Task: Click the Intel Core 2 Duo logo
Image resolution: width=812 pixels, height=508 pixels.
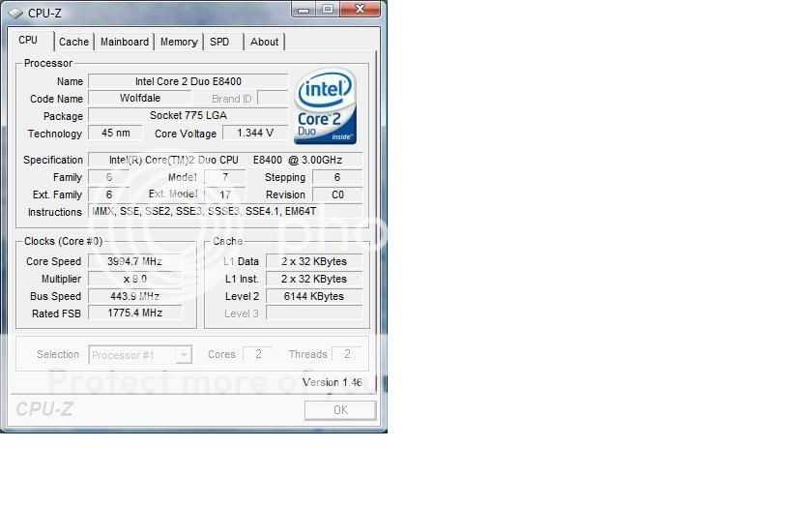Action: [x=326, y=106]
